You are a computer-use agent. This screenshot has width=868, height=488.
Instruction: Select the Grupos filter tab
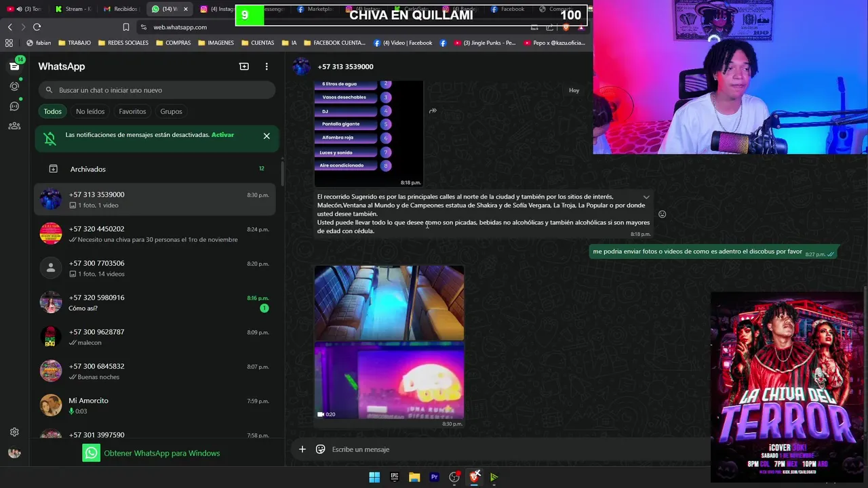[x=171, y=111]
